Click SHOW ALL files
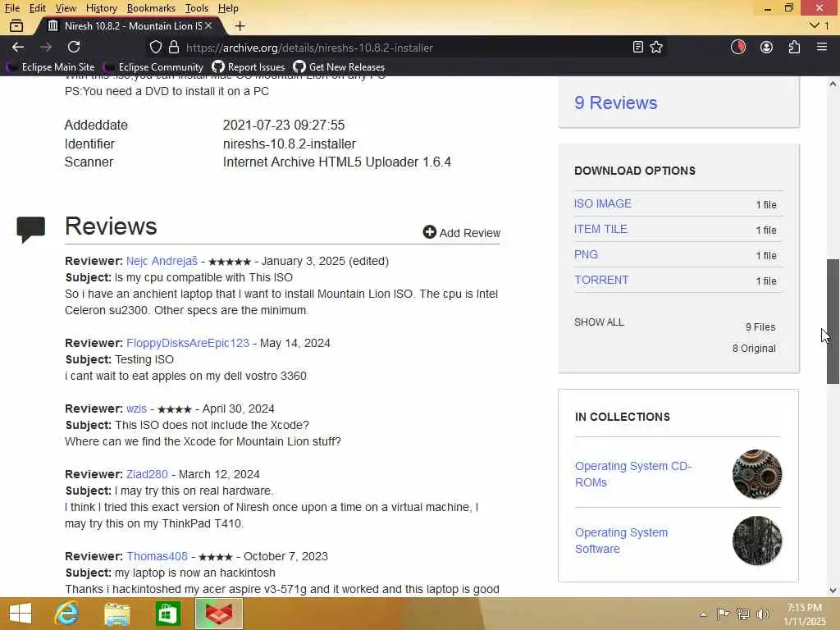Viewport: 840px width, 630px height. point(599,322)
